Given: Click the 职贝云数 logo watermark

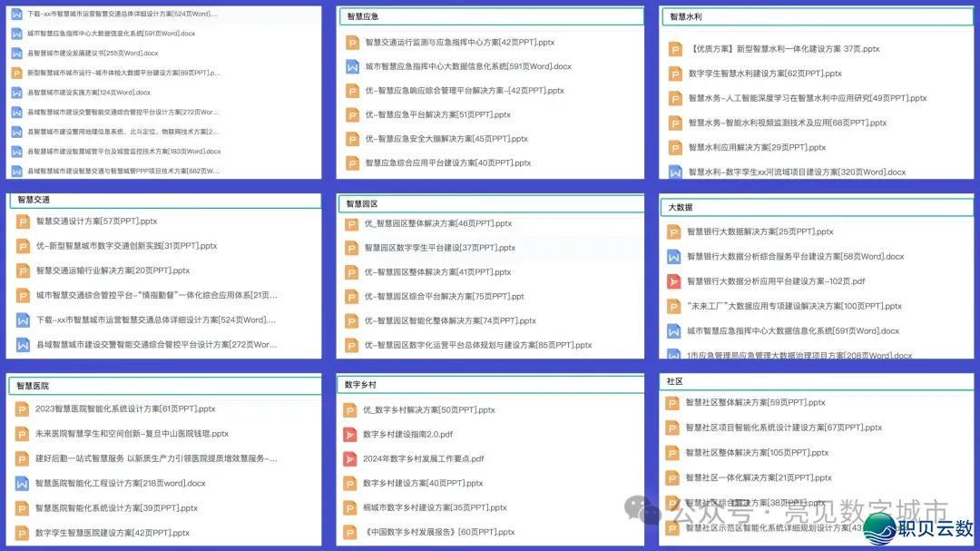Looking at the screenshot, I should coord(918,527).
